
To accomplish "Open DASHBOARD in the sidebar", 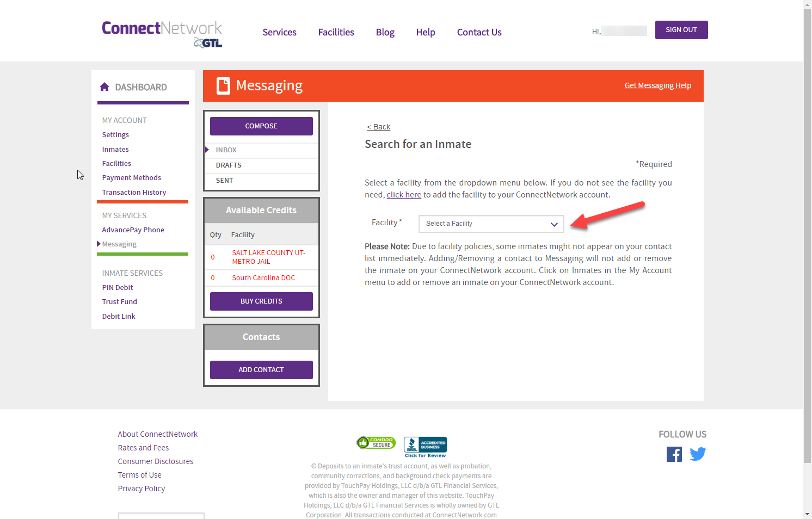I will (x=141, y=87).
